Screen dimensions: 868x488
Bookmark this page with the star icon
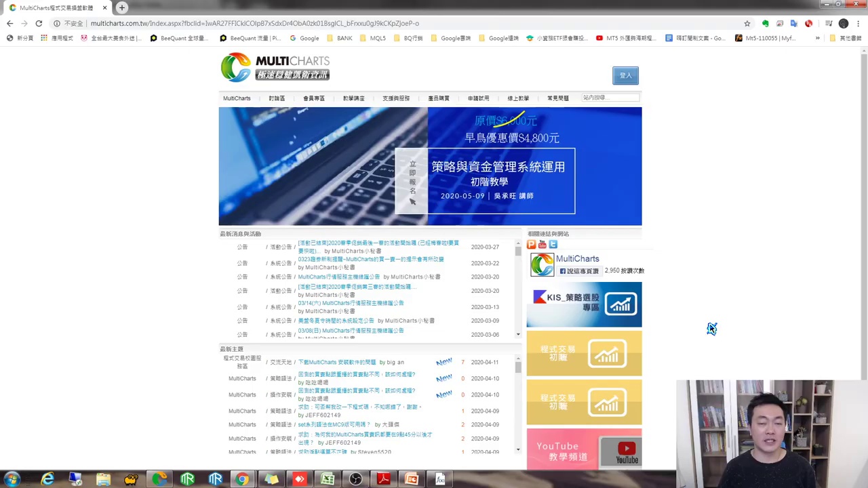click(x=747, y=23)
